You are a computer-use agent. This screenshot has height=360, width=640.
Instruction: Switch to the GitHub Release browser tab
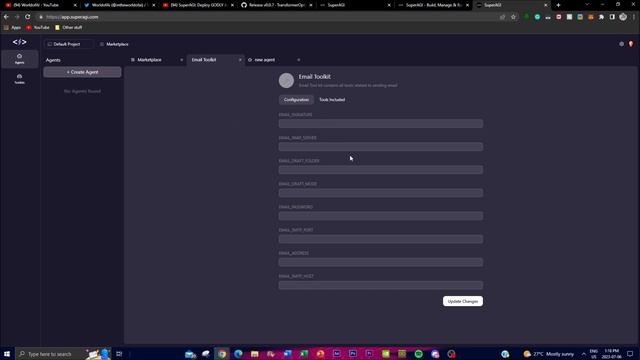[x=277, y=5]
